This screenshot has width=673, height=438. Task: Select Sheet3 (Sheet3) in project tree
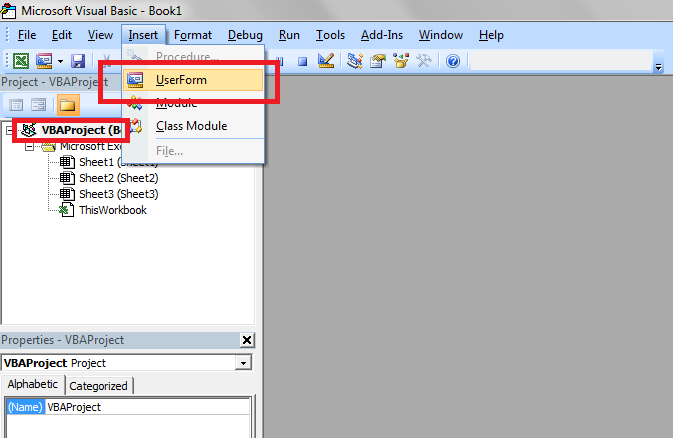pos(118,194)
